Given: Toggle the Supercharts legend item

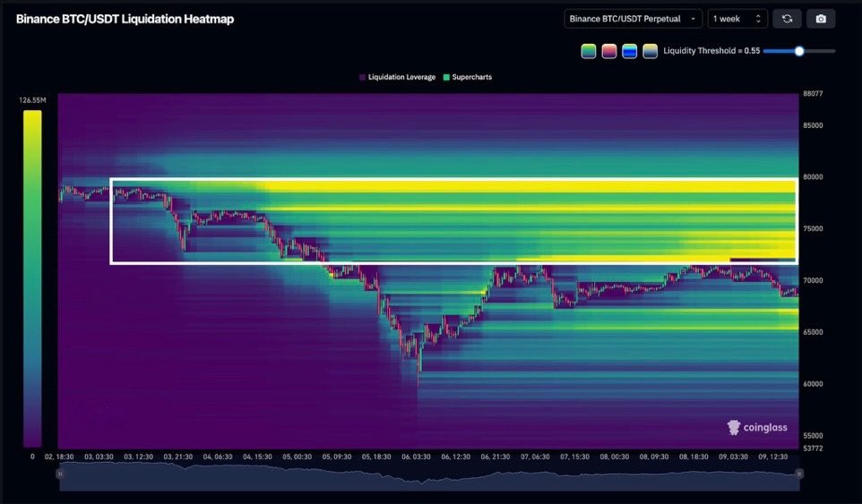Looking at the screenshot, I should pos(467,77).
